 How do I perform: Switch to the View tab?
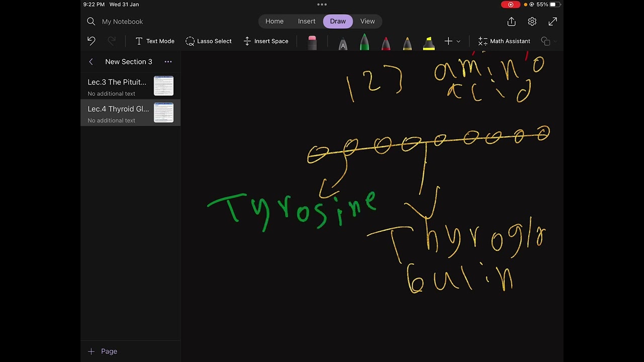tap(367, 21)
